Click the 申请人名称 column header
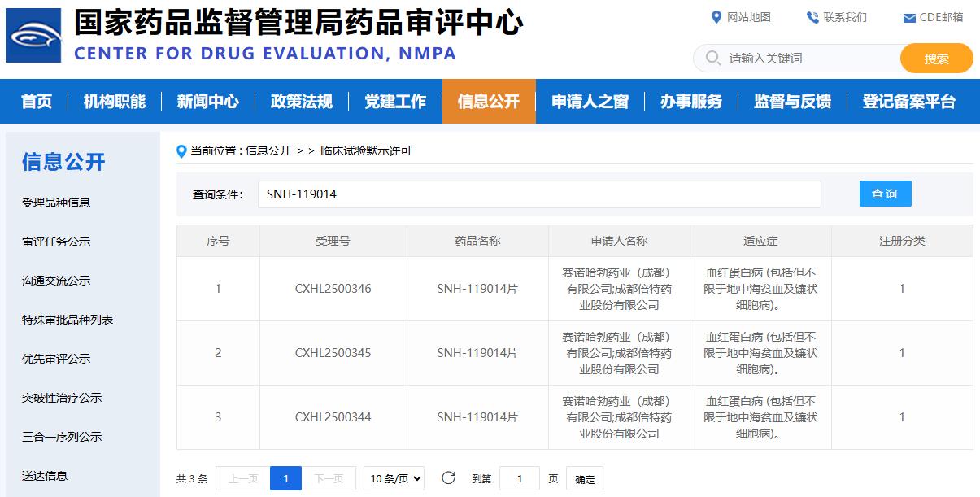This screenshot has width=980, height=497. coord(619,241)
